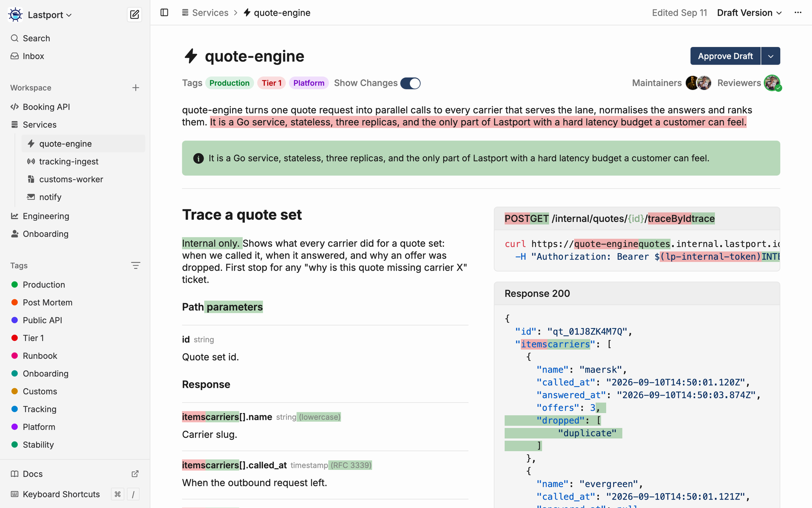Click the Maintainers avatars

tap(698, 83)
